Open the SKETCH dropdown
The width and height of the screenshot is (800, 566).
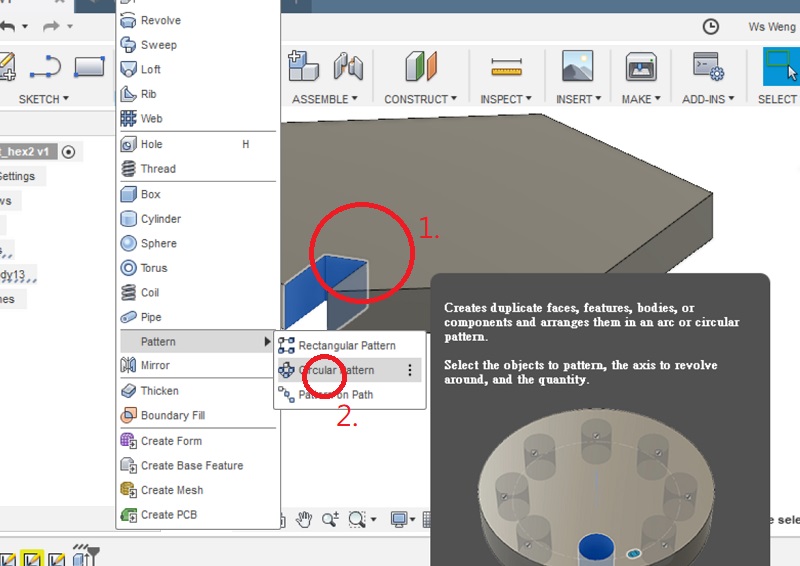[43, 99]
